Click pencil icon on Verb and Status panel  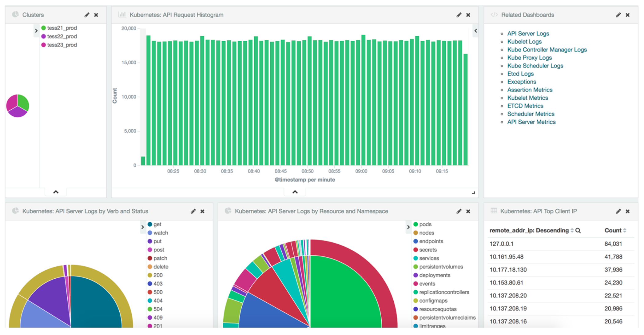(x=193, y=211)
